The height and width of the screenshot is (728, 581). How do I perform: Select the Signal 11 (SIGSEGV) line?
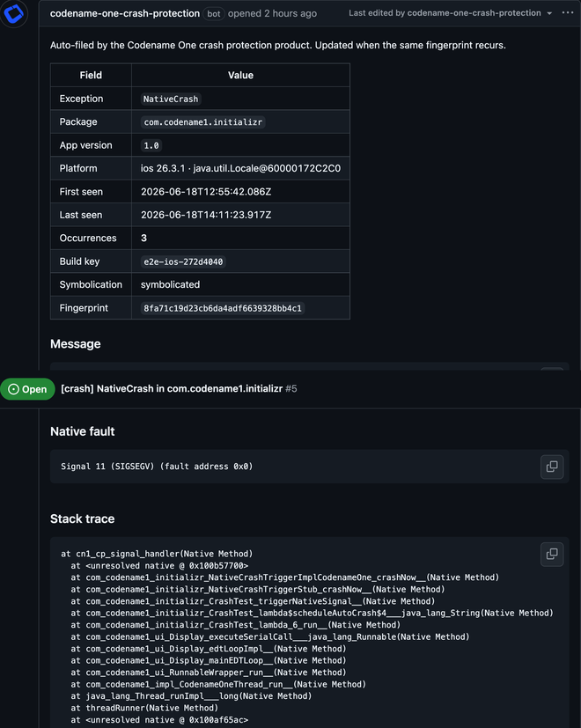(157, 467)
